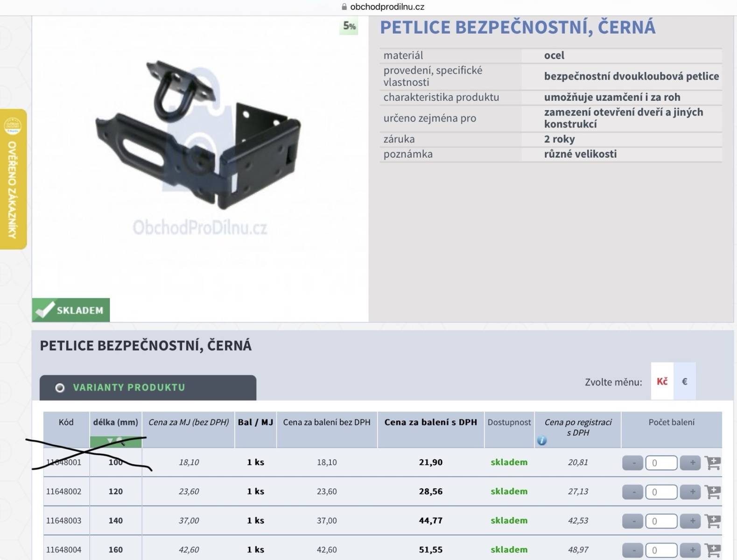Add product 11648004 to cart
This screenshot has height=560, width=737.
click(x=713, y=550)
